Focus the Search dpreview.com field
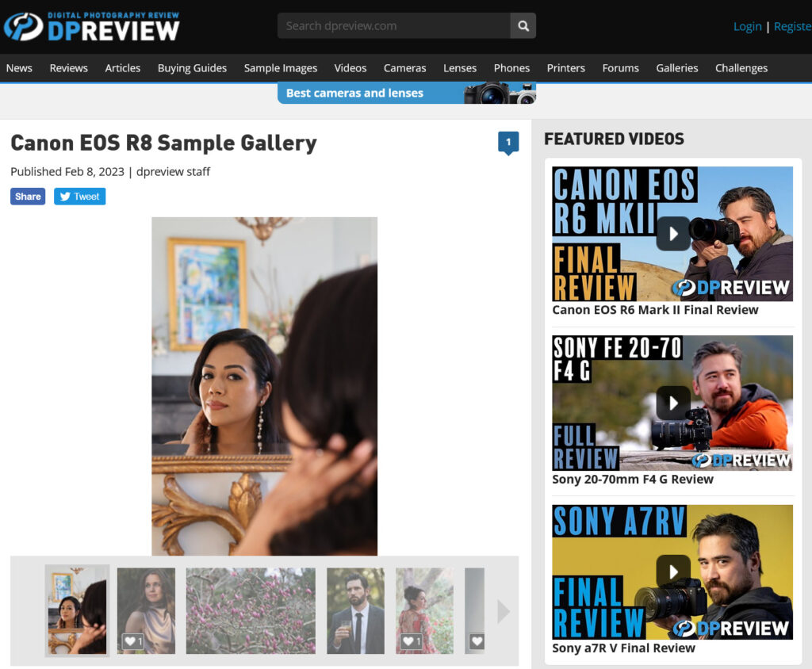Image resolution: width=812 pixels, height=669 pixels. (393, 26)
